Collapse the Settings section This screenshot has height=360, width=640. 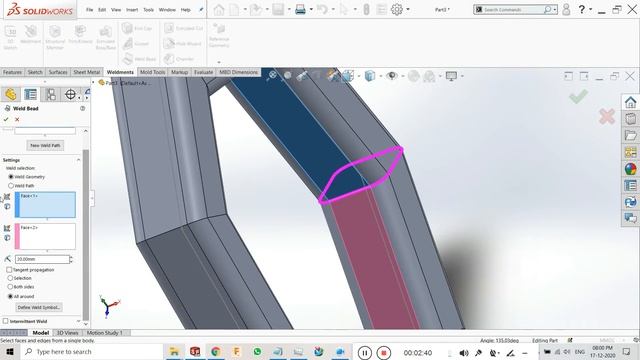78,160
